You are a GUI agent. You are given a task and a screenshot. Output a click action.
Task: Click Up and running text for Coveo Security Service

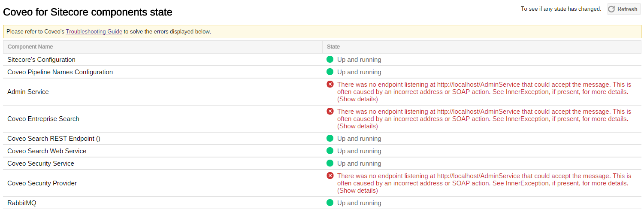[359, 164]
